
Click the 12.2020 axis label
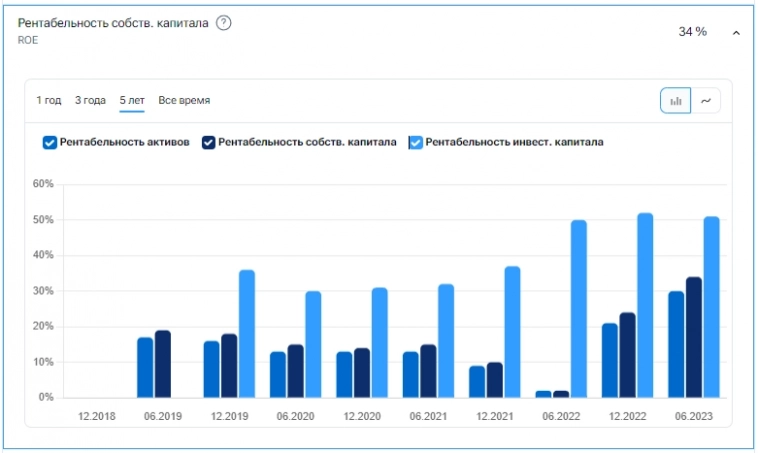pyautogui.click(x=362, y=416)
